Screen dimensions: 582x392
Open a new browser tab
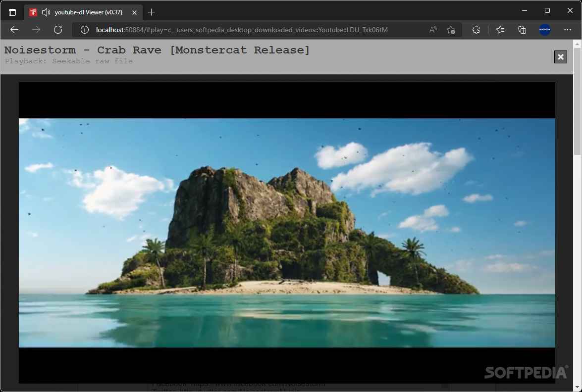point(151,12)
